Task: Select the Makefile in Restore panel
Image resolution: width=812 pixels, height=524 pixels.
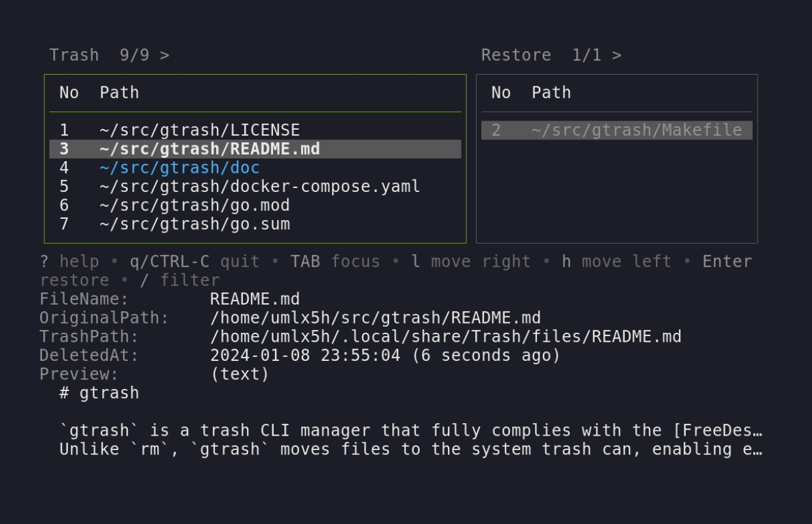Action: (x=638, y=130)
